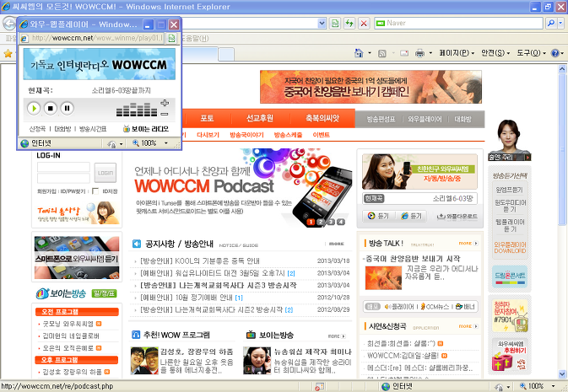Open the 와우플레이어 DOWNLOAD link in the sidebar
The height and width of the screenshot is (392, 568).
click(x=510, y=248)
